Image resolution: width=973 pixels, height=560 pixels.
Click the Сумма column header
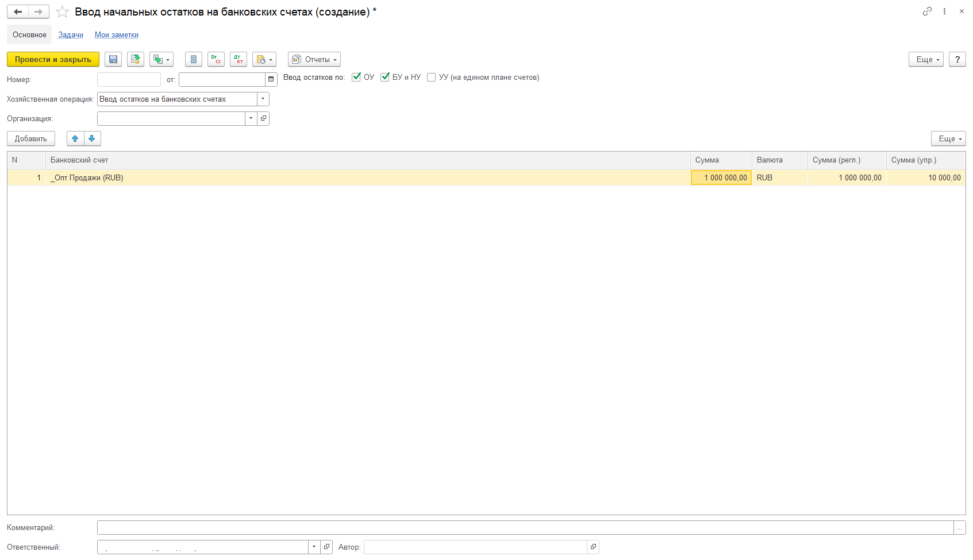[x=721, y=160]
